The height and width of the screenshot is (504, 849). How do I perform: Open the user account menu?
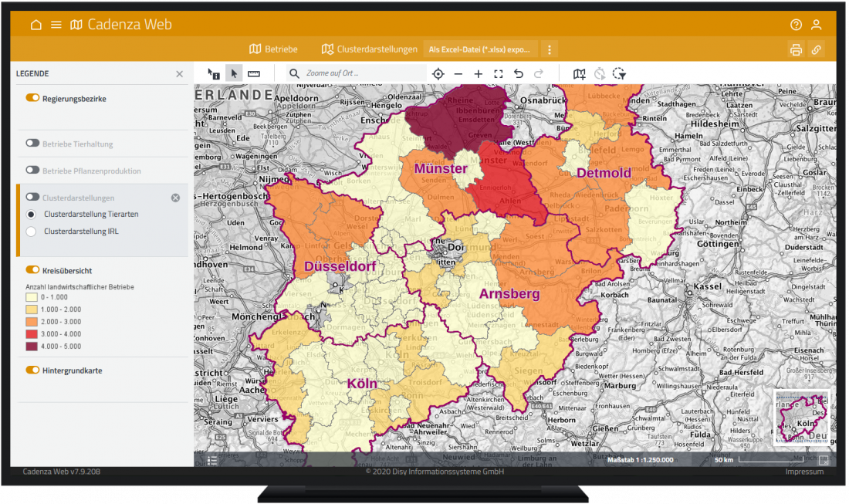click(817, 25)
